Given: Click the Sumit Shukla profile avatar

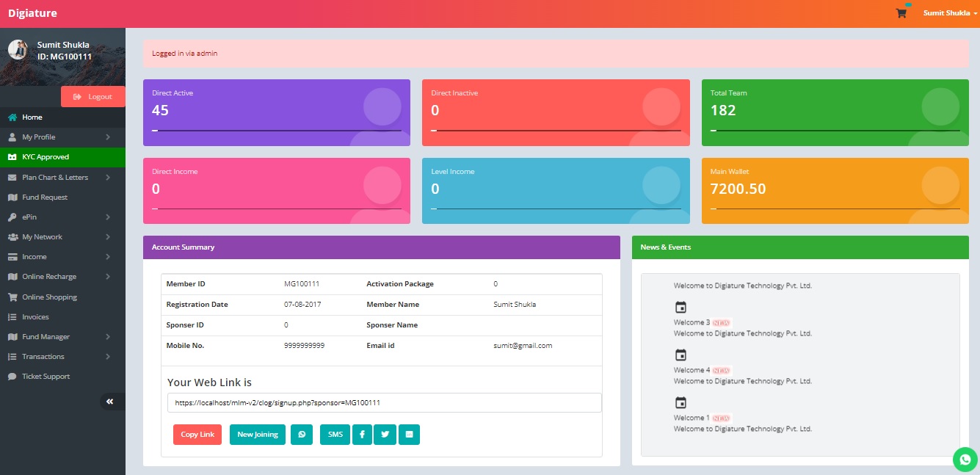Looking at the screenshot, I should pyautogui.click(x=18, y=50).
